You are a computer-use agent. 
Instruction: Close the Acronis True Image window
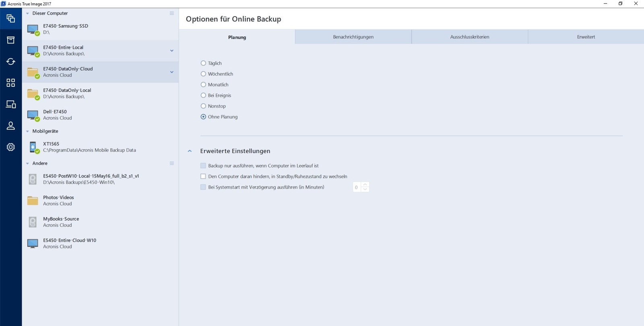click(636, 4)
